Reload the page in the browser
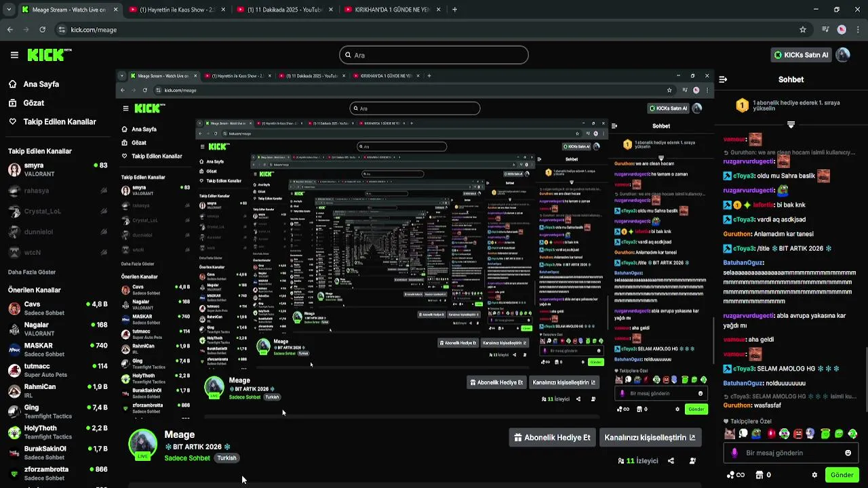Screen dimensions: 868x488 [43, 30]
